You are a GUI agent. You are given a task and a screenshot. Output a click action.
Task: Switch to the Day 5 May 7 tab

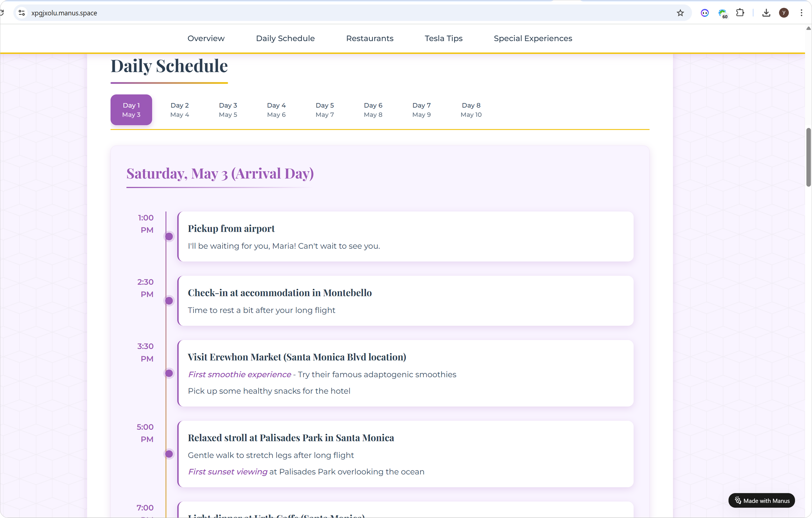click(325, 110)
